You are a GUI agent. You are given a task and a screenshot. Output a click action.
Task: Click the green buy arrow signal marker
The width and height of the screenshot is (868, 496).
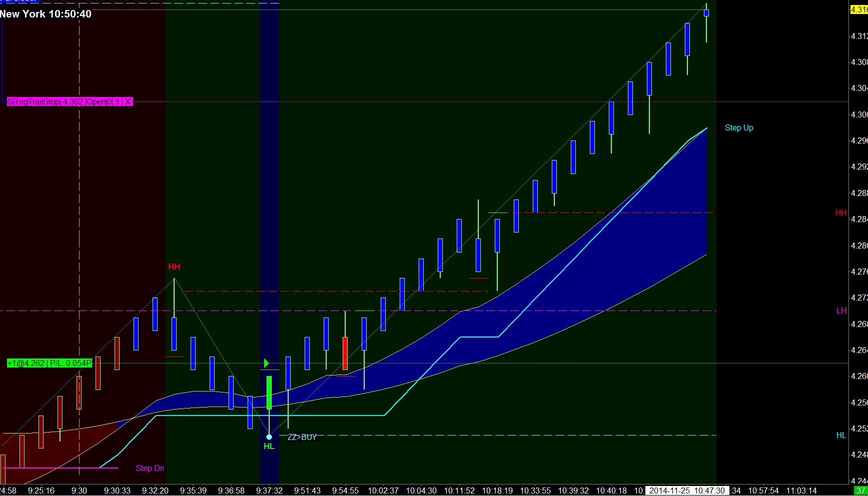tap(267, 363)
